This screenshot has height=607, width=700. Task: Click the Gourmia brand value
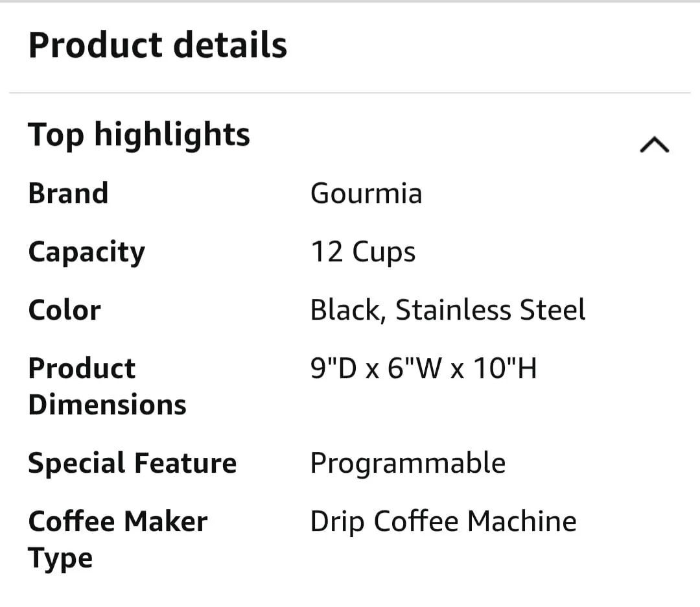tap(366, 193)
